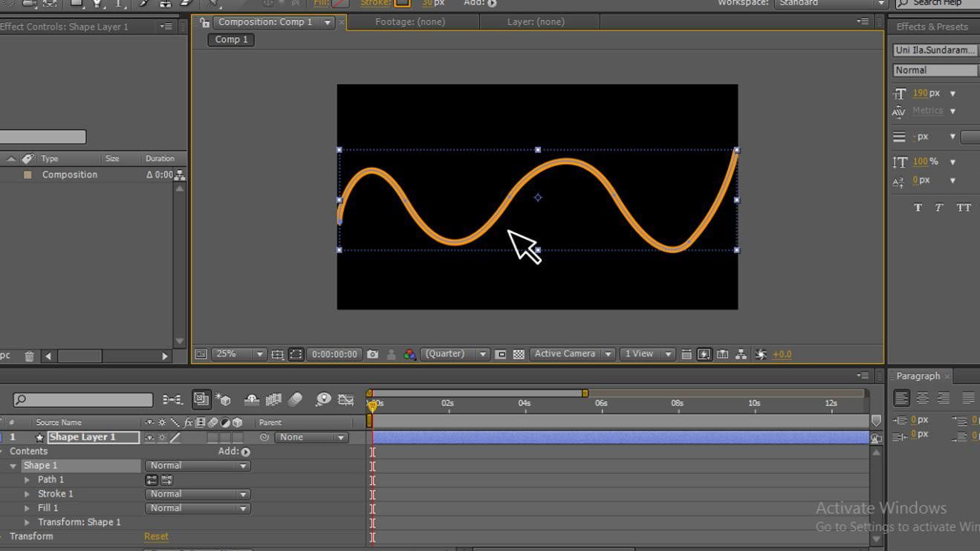Viewport: 980px width, 551px height.
Task: Click Reset link beside Transform
Action: 156,536
